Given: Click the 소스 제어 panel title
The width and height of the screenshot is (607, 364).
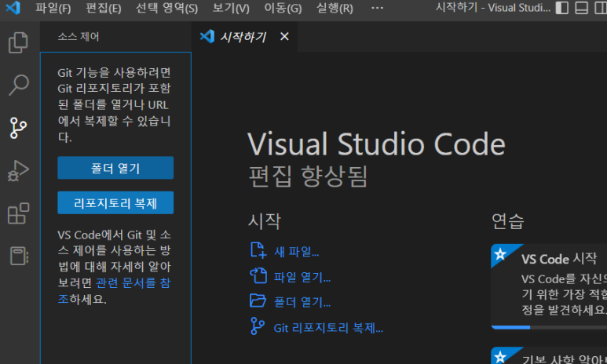Looking at the screenshot, I should tap(79, 37).
